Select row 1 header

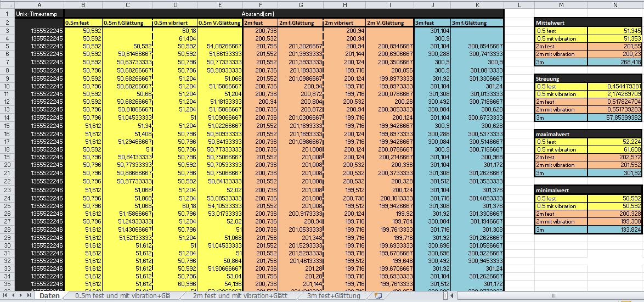[7, 14]
